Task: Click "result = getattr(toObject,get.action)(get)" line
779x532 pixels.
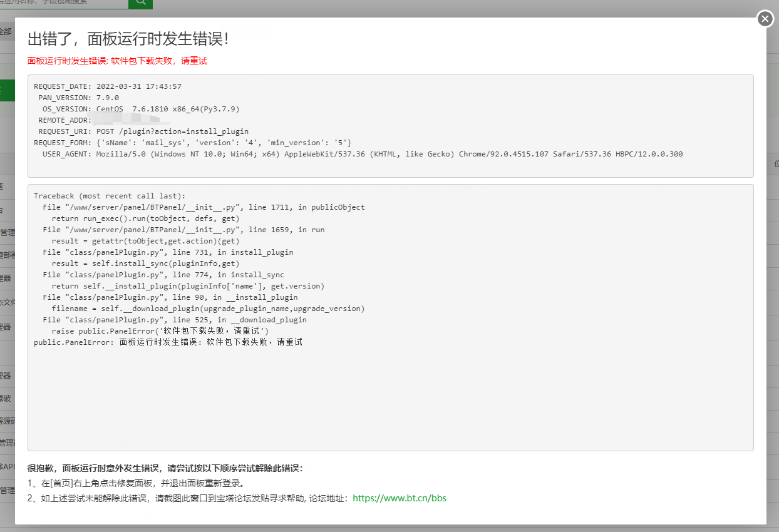Action: click(145, 241)
